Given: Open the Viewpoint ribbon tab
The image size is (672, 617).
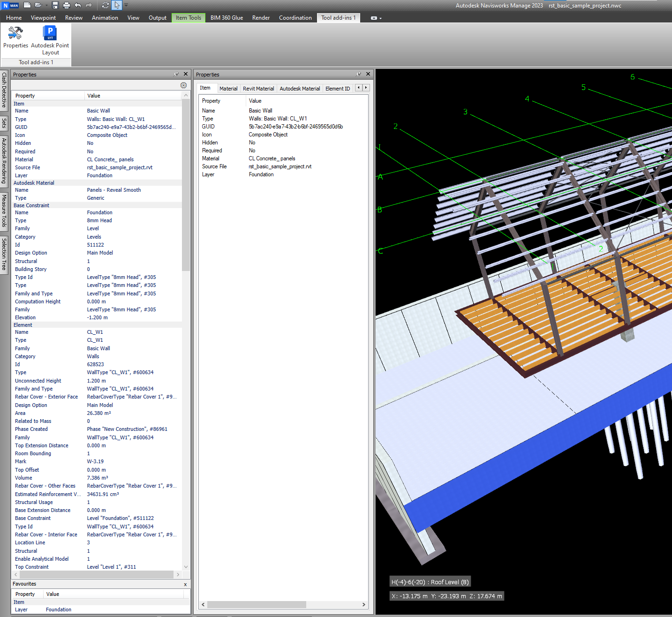Looking at the screenshot, I should tap(43, 18).
